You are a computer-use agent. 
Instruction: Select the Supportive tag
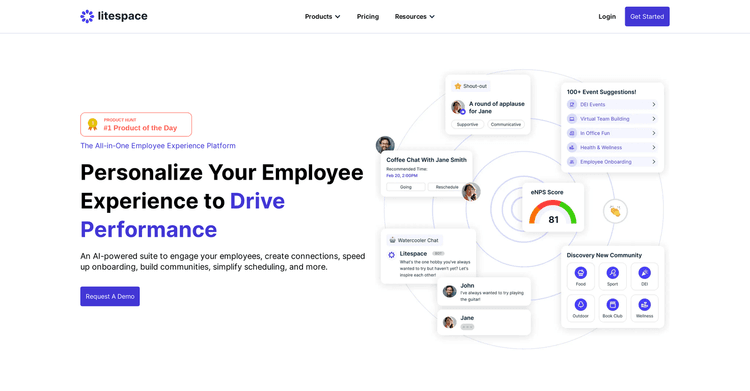[467, 124]
